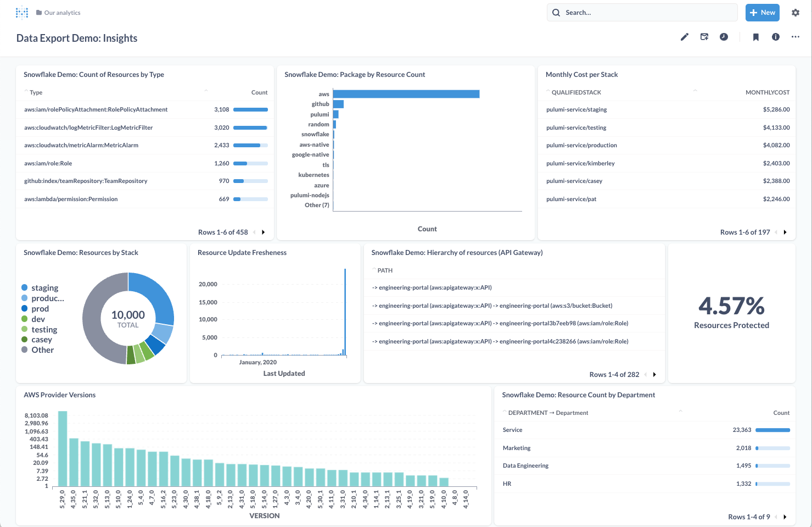This screenshot has width=812, height=527.
Task: Click the pencil icon to edit dashboard
Action: [x=685, y=37]
